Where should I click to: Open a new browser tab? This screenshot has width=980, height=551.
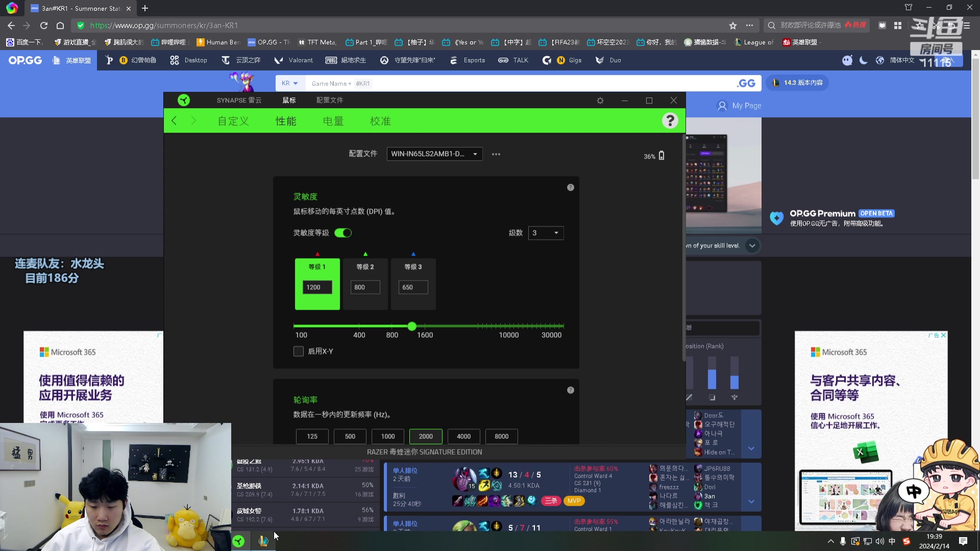point(145,8)
